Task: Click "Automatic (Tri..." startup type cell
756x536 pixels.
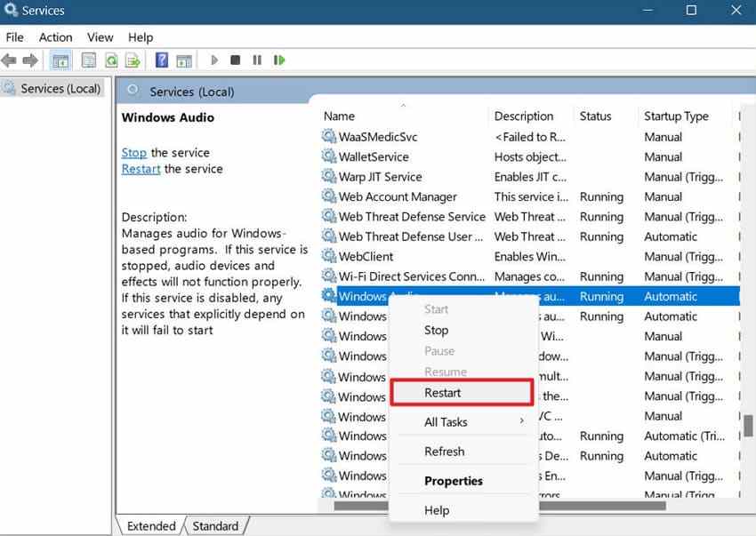Action: point(685,436)
